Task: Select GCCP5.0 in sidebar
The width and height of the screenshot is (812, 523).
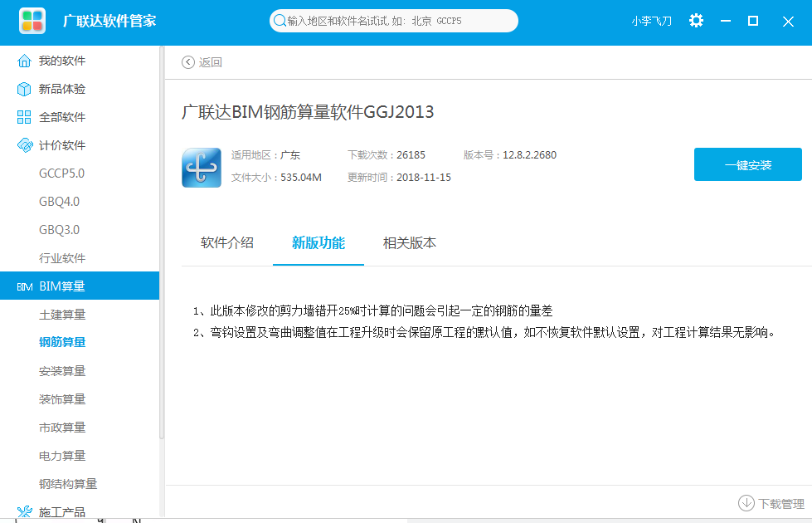Action: 61,174
